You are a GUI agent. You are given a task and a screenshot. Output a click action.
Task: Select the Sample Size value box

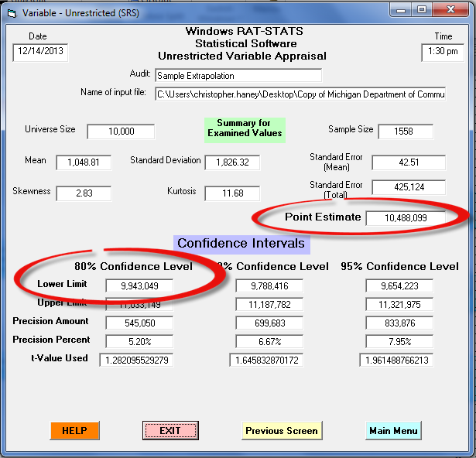point(403,132)
